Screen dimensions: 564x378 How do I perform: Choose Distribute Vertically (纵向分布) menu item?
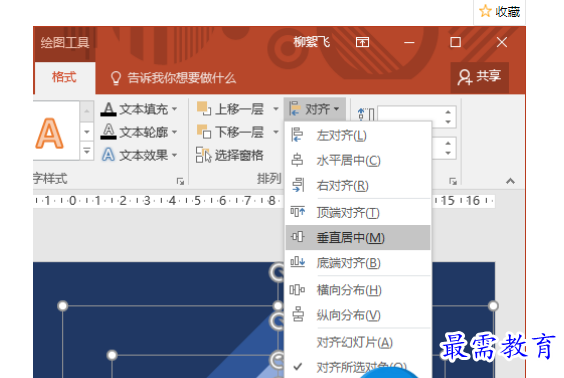point(358,315)
